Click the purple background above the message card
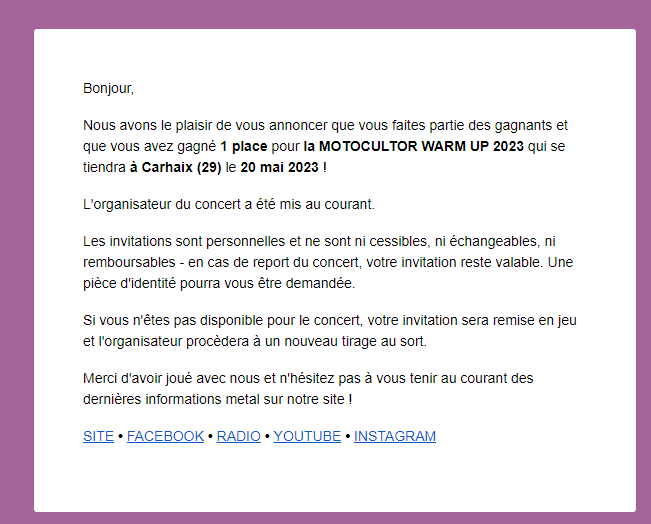651x524 pixels. tap(326, 14)
